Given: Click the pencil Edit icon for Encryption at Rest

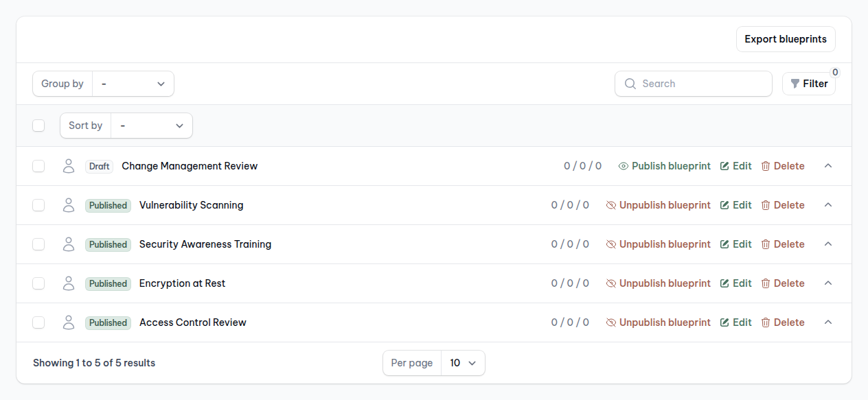Looking at the screenshot, I should coord(724,283).
